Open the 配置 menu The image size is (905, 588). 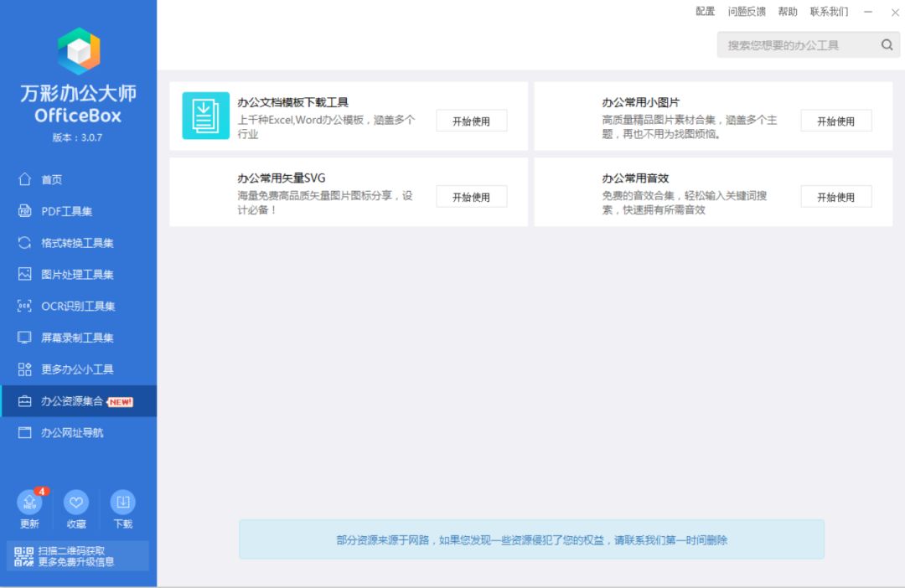(x=706, y=12)
